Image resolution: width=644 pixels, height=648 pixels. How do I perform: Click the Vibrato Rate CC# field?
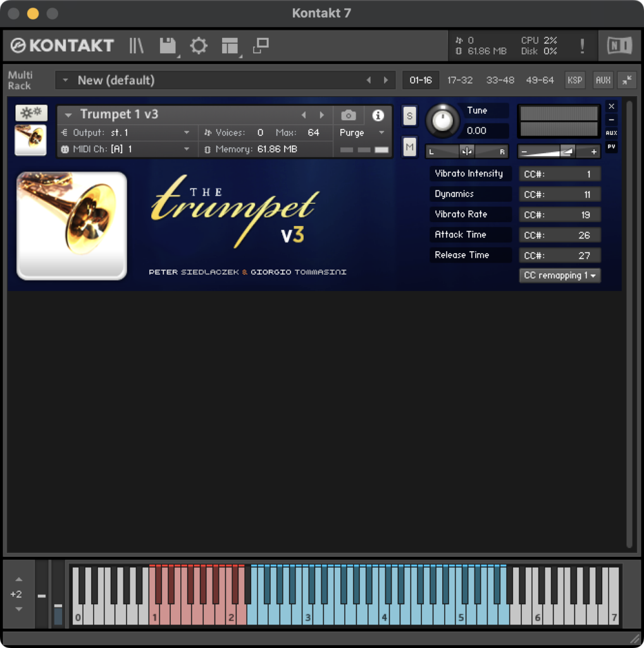point(559,215)
